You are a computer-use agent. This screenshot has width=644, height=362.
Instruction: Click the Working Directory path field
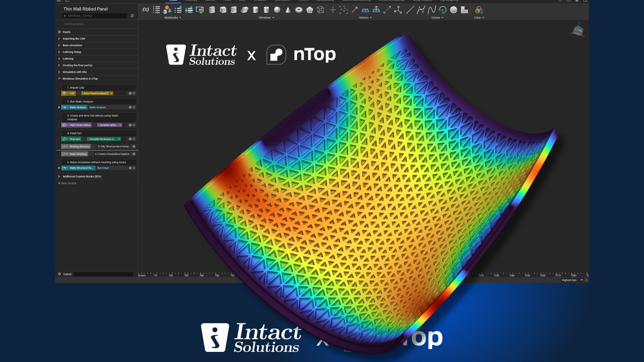tap(114, 146)
